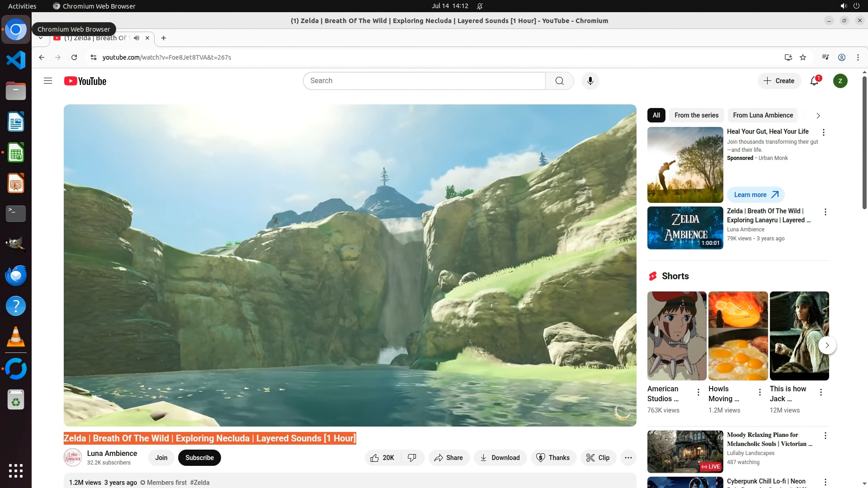Click the voice search microphone icon
This screenshot has width=868, height=488.
(x=590, y=81)
